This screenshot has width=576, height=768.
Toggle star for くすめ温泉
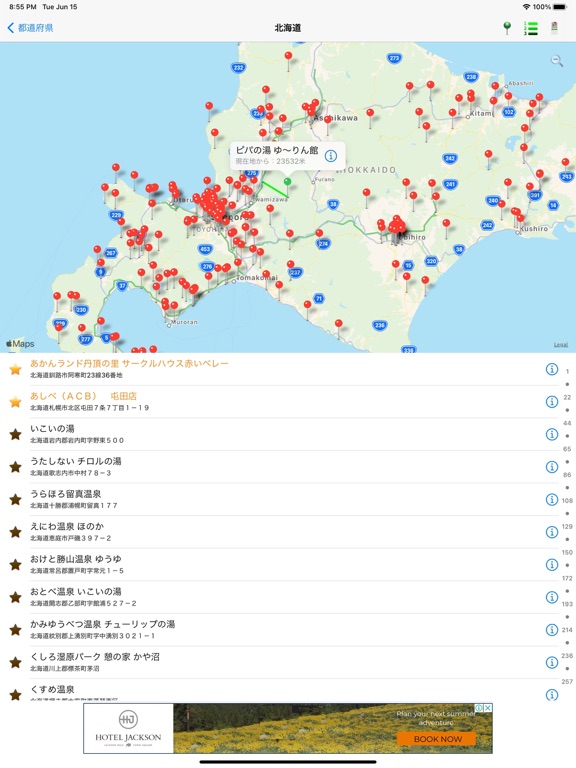click(x=16, y=695)
